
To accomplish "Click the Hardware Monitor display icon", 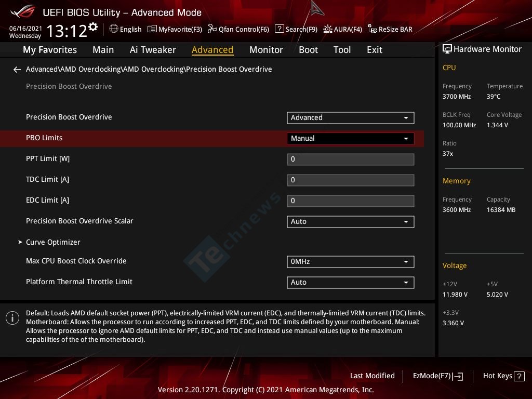I will 447,49.
